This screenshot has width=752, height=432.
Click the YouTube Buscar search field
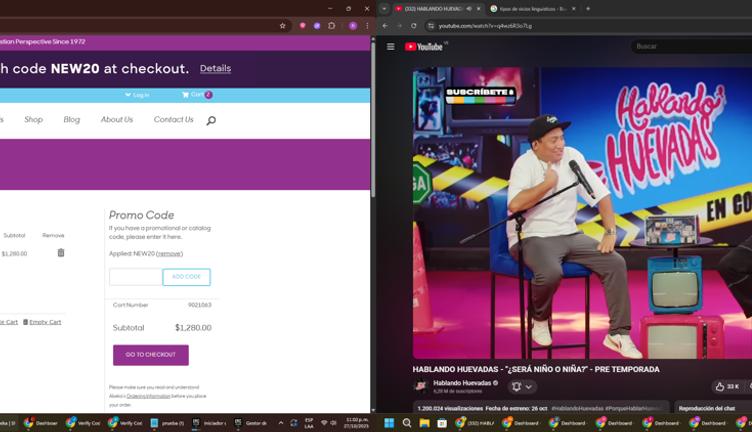[691, 47]
